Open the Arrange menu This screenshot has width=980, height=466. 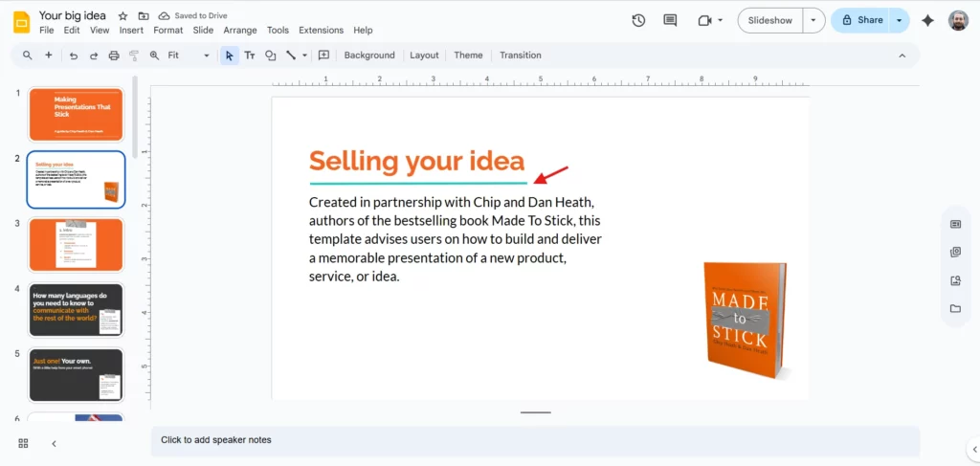pyautogui.click(x=240, y=30)
